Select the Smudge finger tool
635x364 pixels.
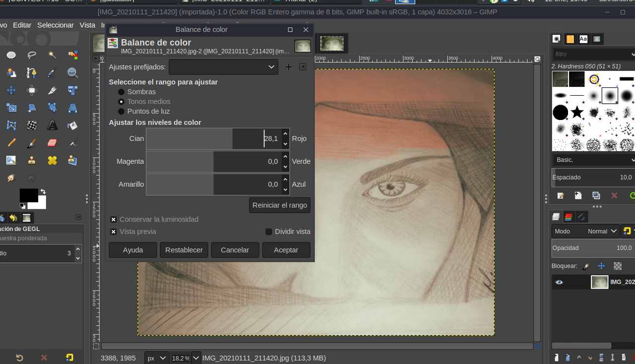[x=11, y=178]
